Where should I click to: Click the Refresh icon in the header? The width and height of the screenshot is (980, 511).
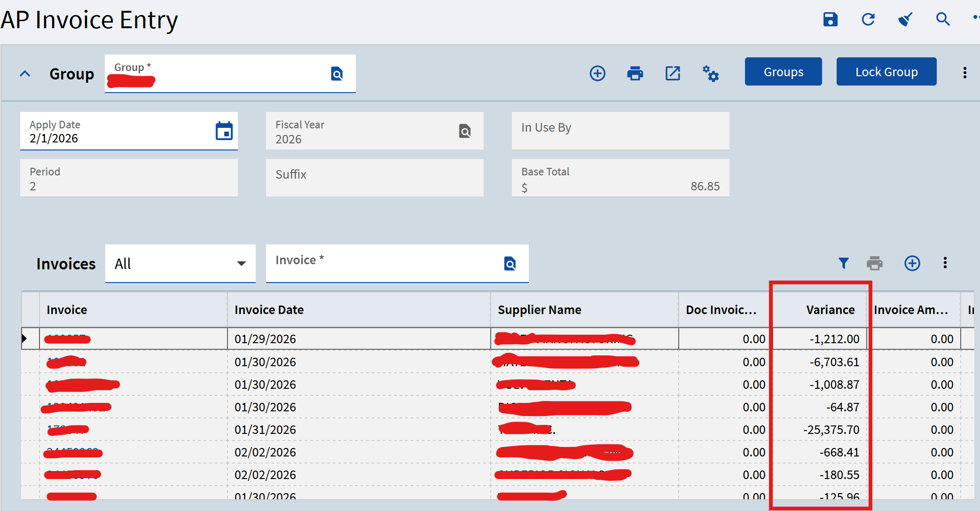868,19
